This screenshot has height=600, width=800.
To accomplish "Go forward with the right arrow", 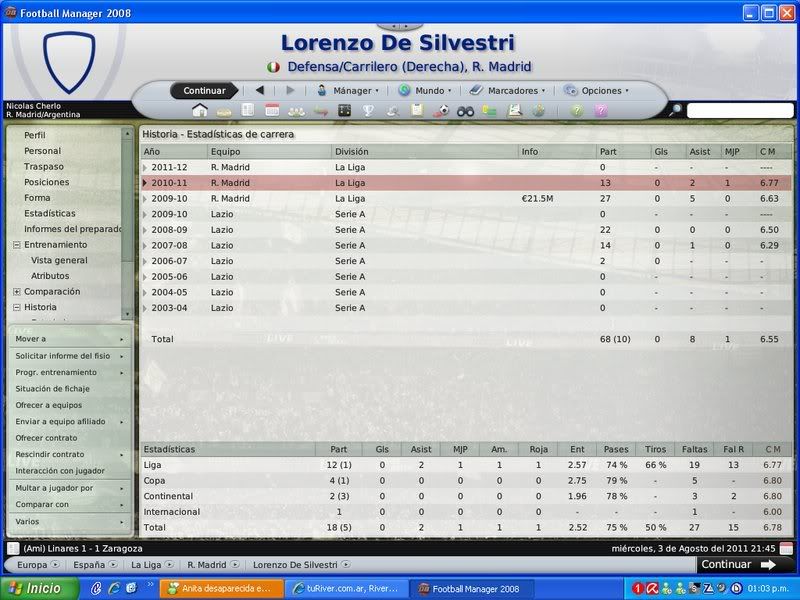I will point(290,90).
